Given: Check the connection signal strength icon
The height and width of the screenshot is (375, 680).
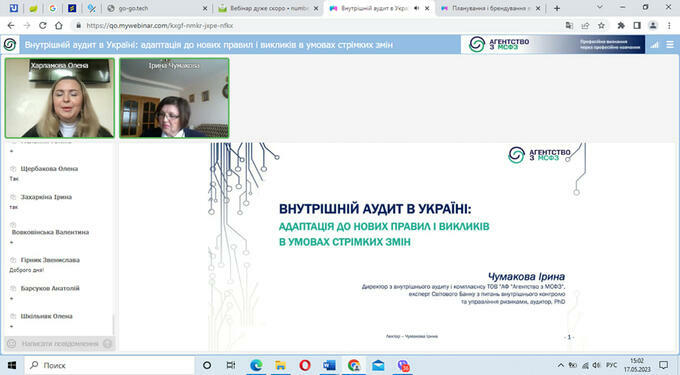Looking at the screenshot, I should (654, 45).
